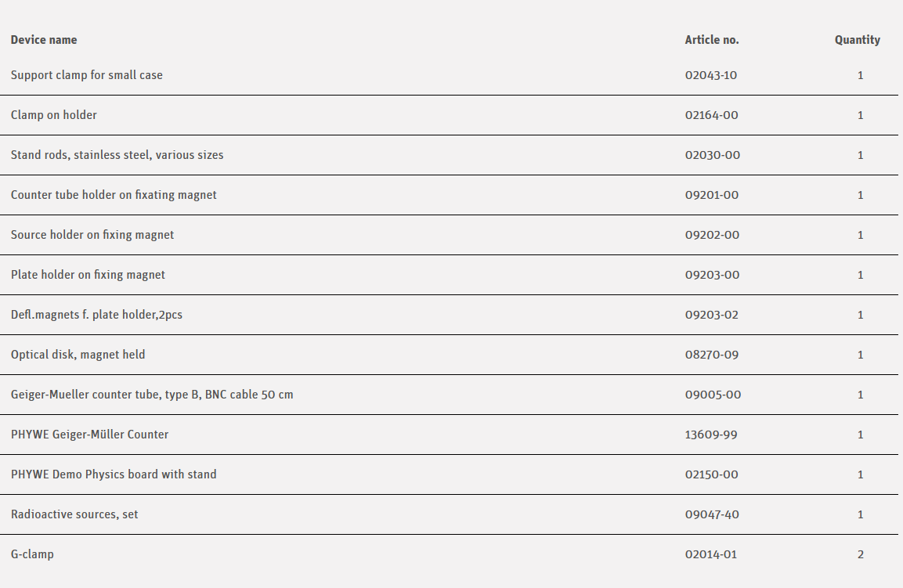Open Stand rods, stainless steel item
The image size is (903, 588).
pyautogui.click(x=117, y=155)
